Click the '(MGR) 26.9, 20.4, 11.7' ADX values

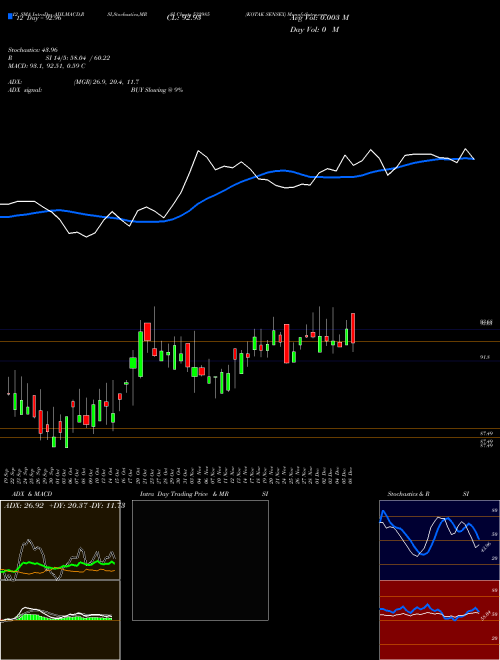(106, 82)
